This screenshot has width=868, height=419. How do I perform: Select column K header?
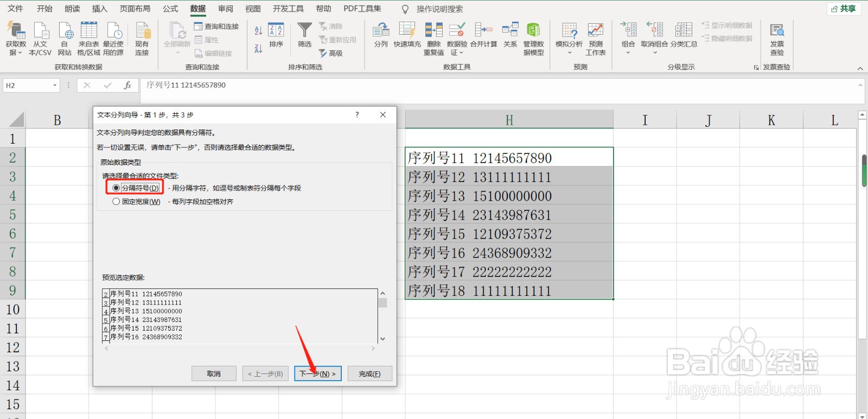click(771, 120)
